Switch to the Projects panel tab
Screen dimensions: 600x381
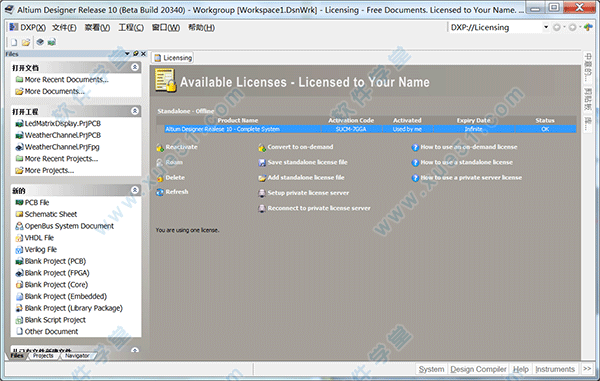pos(43,356)
